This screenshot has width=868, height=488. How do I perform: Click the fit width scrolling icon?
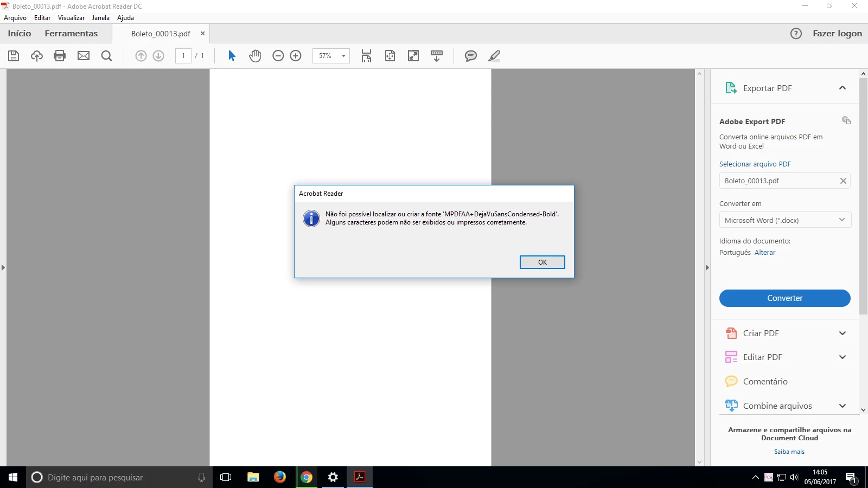point(367,56)
